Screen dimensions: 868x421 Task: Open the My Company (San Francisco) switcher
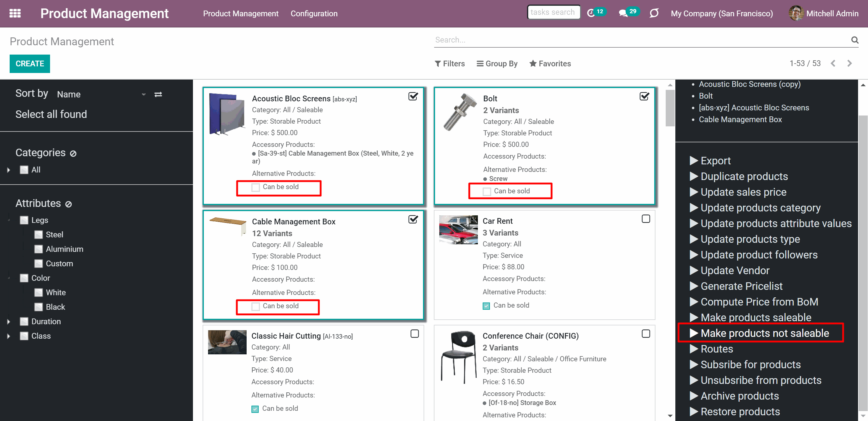722,14
